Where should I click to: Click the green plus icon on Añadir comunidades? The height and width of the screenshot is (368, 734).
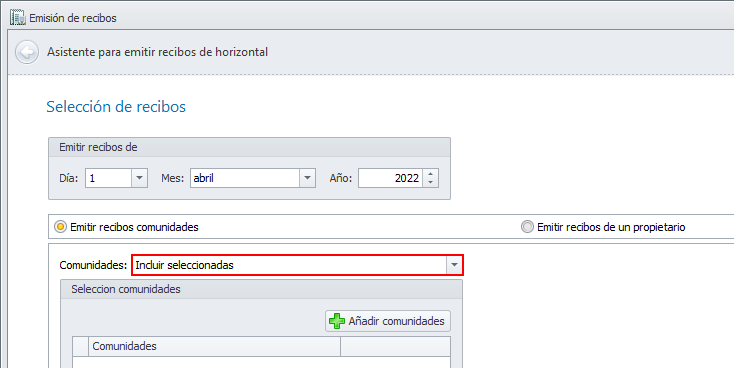point(337,321)
